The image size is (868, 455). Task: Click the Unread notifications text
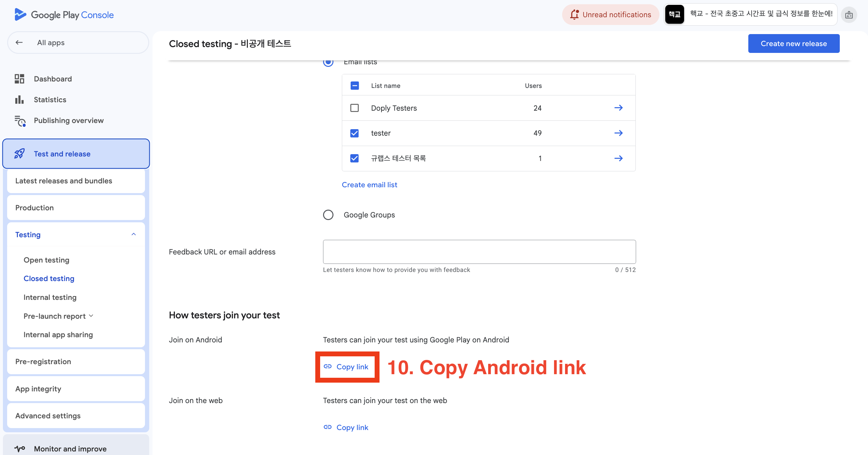617,15
